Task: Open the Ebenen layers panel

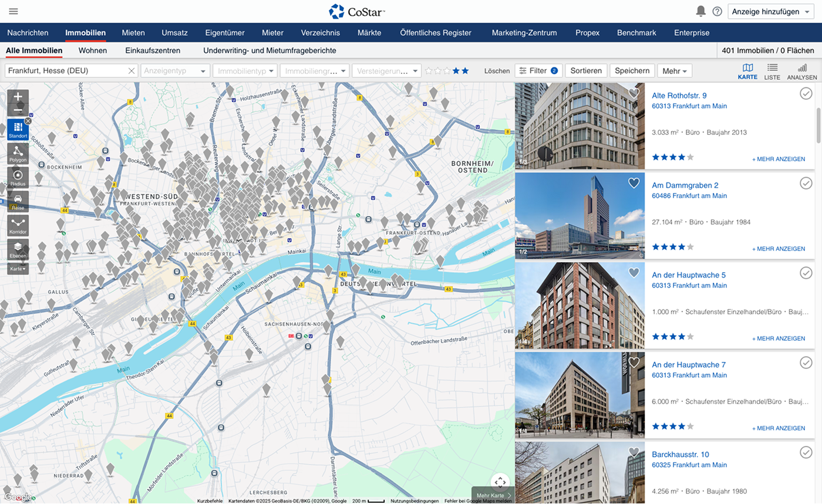Action: [x=18, y=250]
